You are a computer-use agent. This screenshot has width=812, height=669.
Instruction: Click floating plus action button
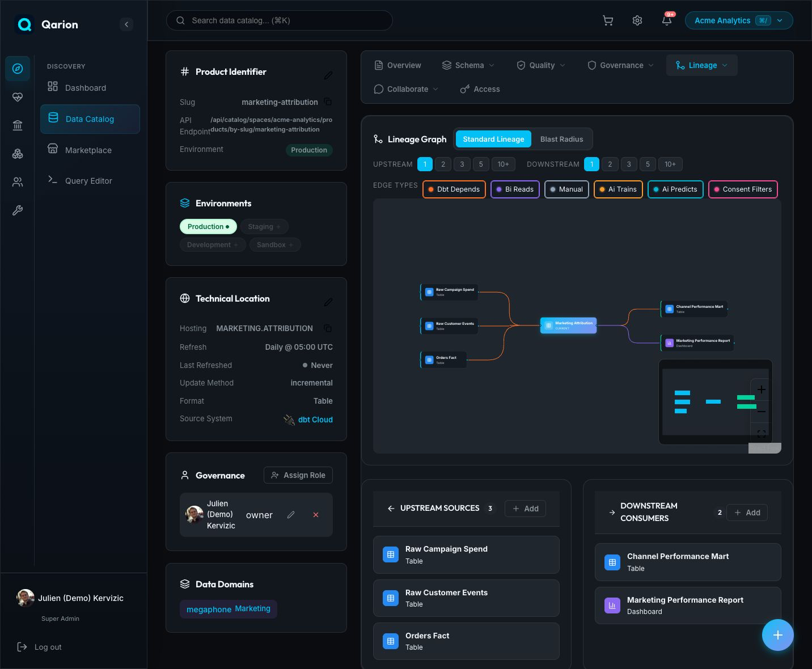coord(777,635)
